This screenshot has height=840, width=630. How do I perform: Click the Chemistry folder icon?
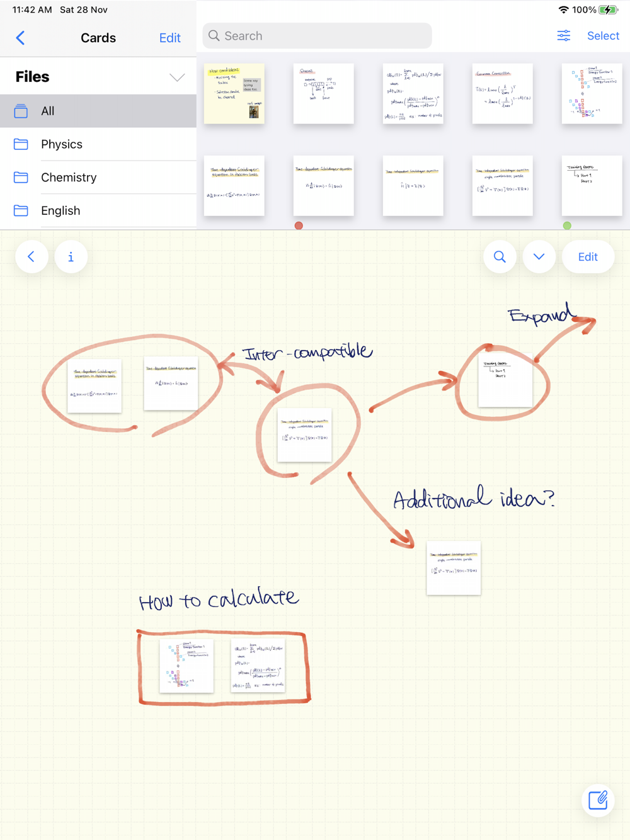tap(21, 178)
